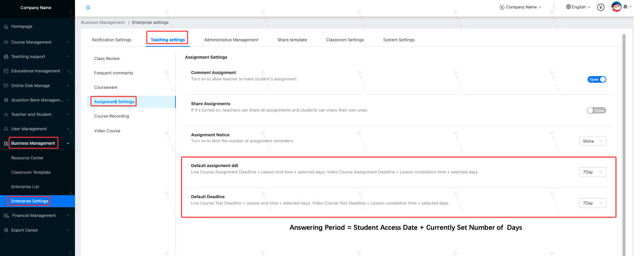Image resolution: width=644 pixels, height=256 pixels.
Task: Switch to the Notification Settings tab
Action: [x=111, y=40]
